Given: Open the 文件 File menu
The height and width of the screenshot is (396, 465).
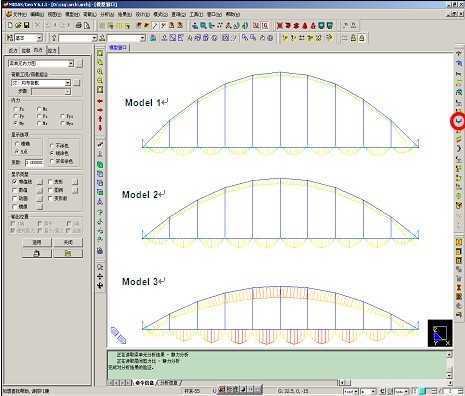Looking at the screenshot, I should (x=17, y=14).
